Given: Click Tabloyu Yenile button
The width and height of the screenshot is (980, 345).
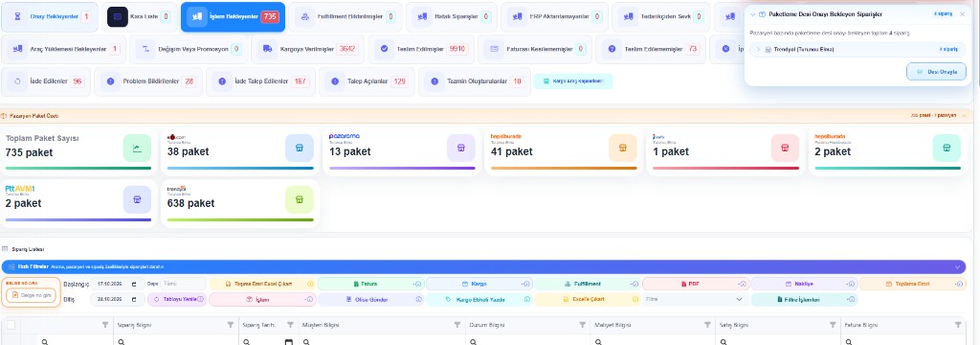Looking at the screenshot, I should pos(177,299).
